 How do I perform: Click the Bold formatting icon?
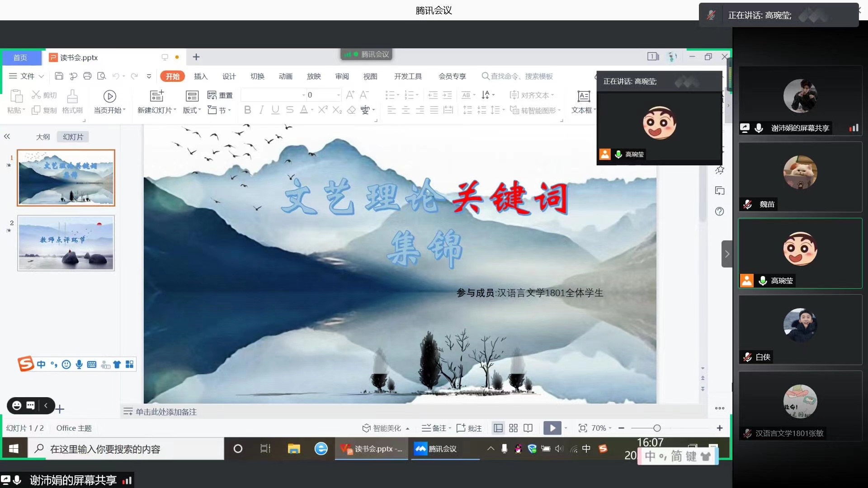click(x=247, y=110)
